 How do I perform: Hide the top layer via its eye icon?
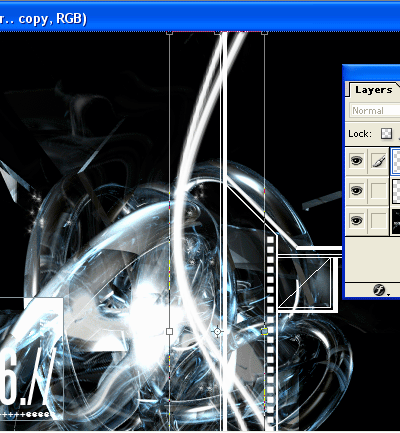coord(356,161)
